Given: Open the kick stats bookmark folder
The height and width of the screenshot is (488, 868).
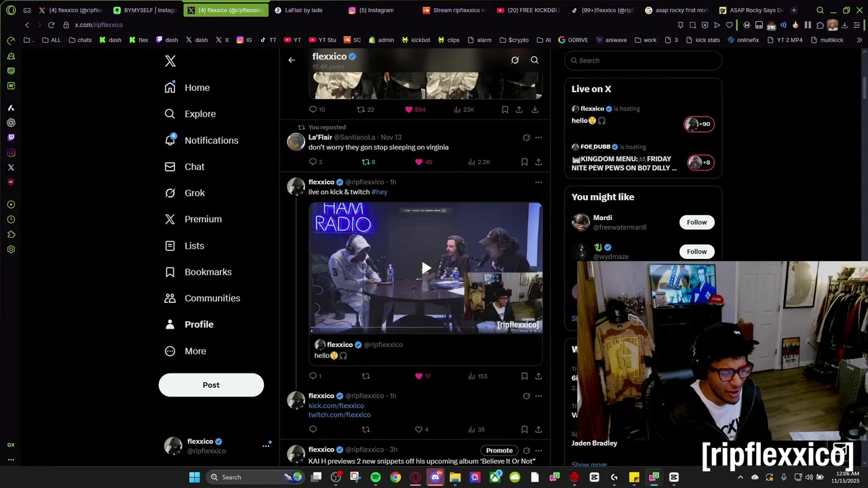Looking at the screenshot, I should coord(704,40).
